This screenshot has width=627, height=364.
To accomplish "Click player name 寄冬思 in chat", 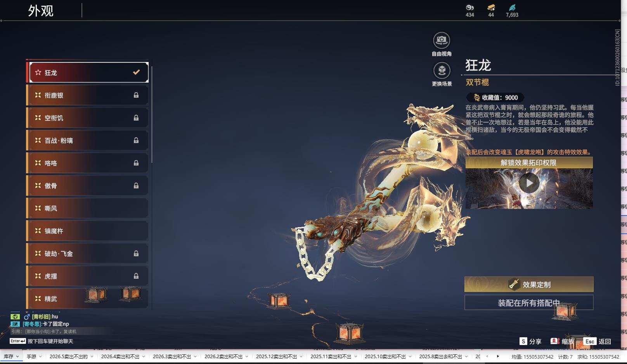I will 32,324.
